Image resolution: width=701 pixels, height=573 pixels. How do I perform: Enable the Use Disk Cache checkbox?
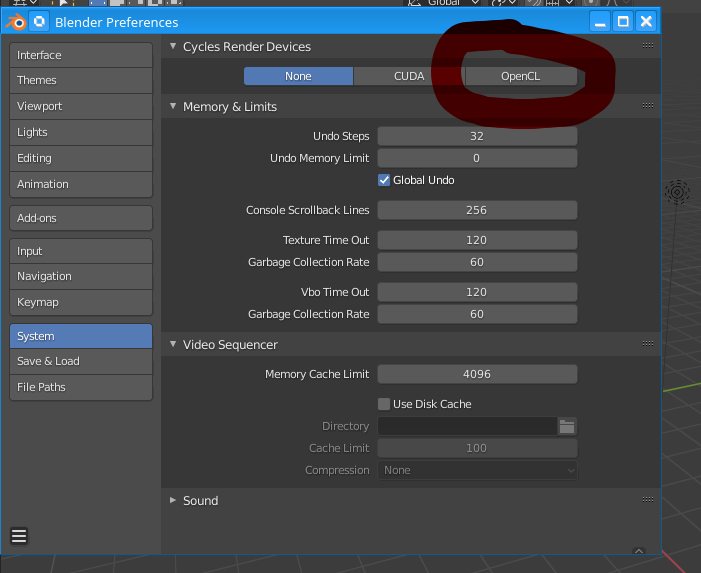pos(384,404)
